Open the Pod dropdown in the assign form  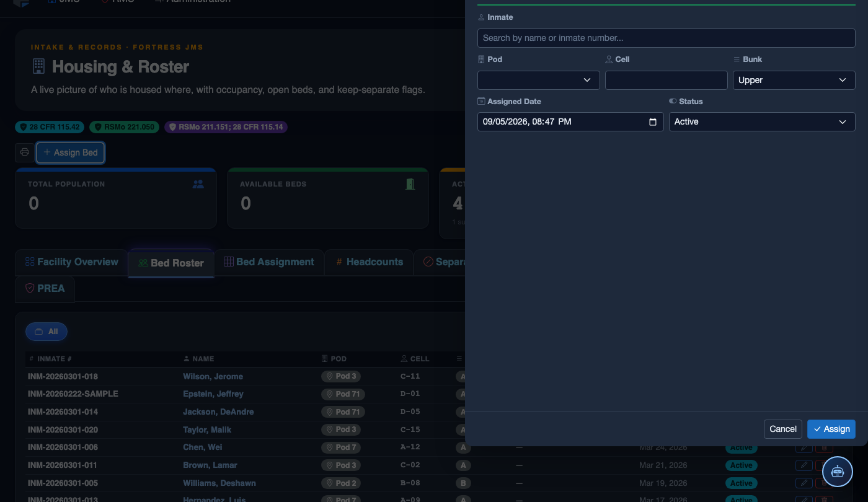pyautogui.click(x=539, y=81)
